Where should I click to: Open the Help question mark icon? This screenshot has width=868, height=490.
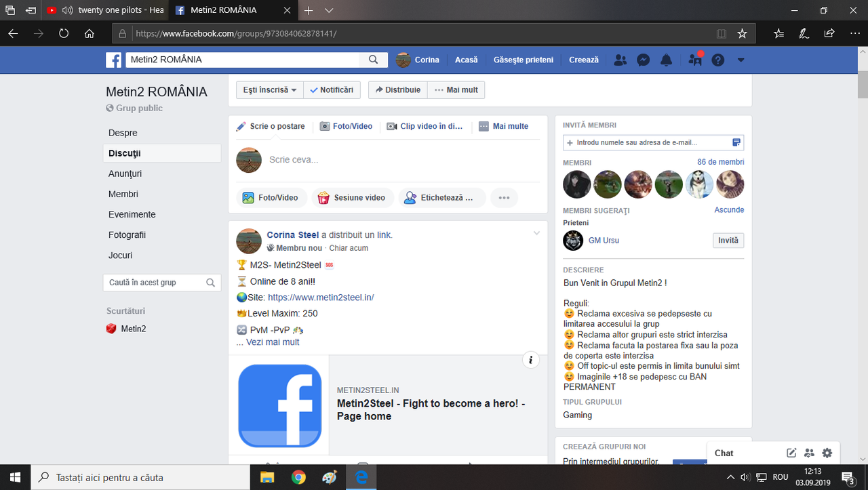coord(718,60)
